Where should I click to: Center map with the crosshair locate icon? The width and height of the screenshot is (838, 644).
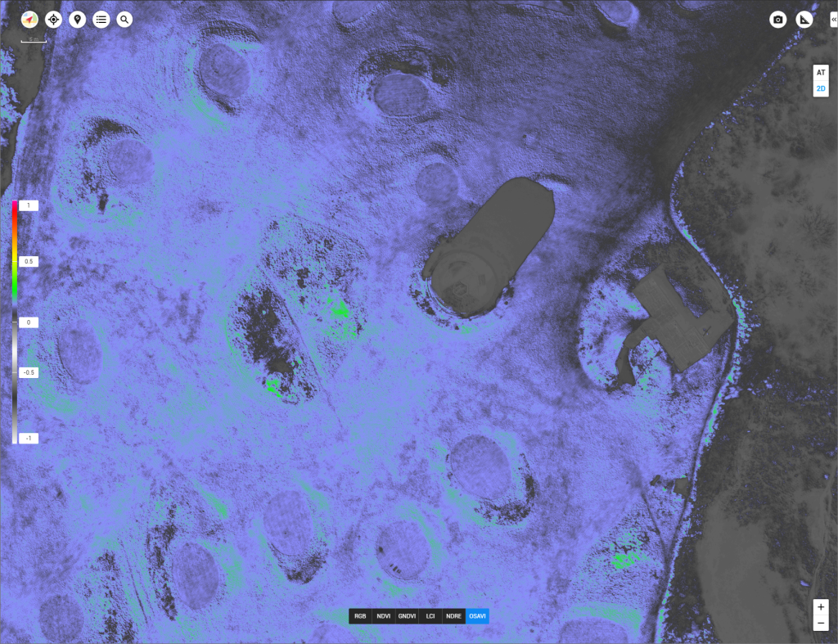(x=53, y=19)
